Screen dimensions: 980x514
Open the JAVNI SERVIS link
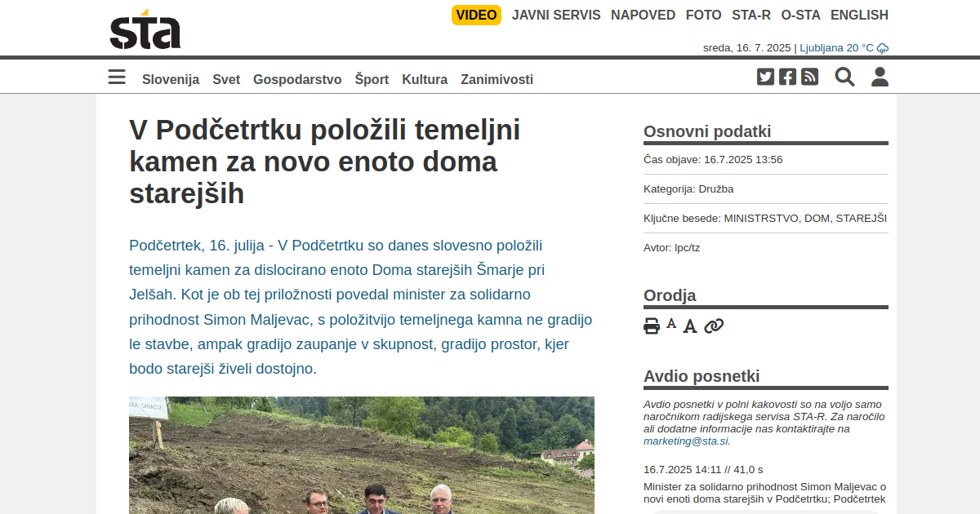tap(556, 15)
